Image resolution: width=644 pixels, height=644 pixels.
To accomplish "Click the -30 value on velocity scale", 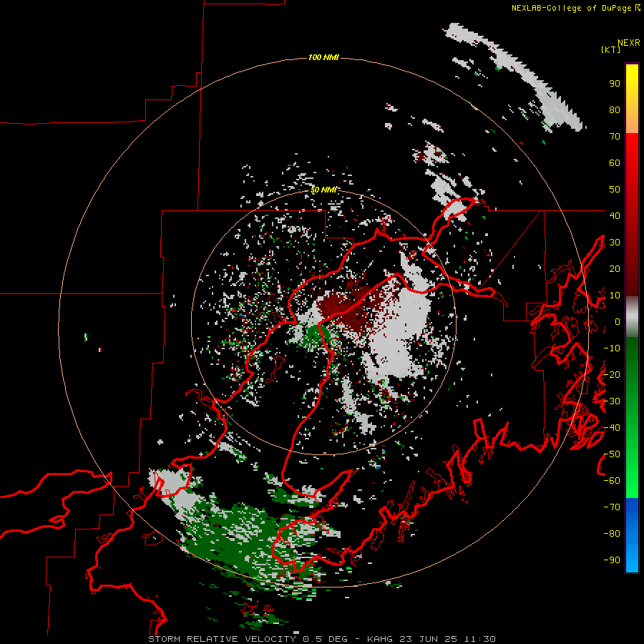I will point(612,401).
